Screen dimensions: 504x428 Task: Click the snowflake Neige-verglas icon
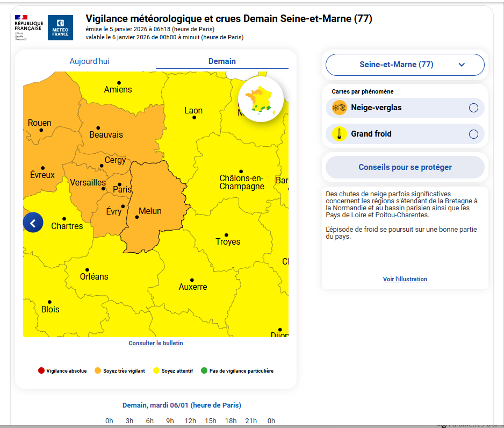tap(339, 108)
